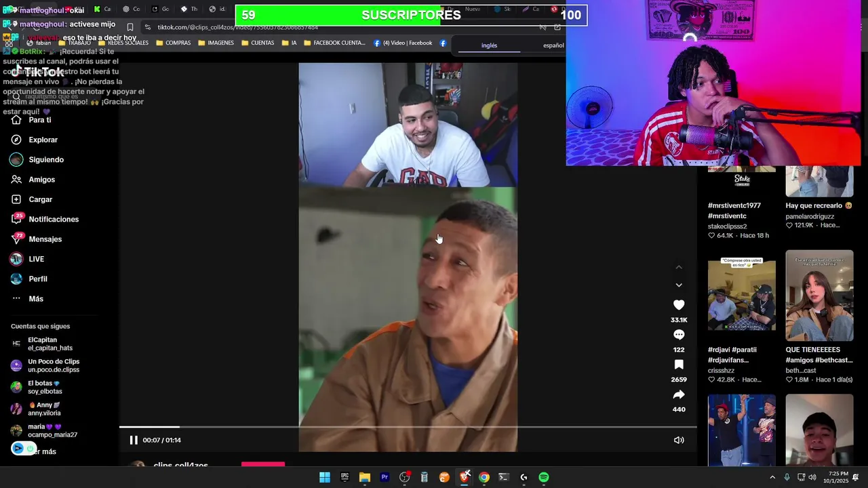Pause the TikTok video
The image size is (868, 488).
[134, 440]
